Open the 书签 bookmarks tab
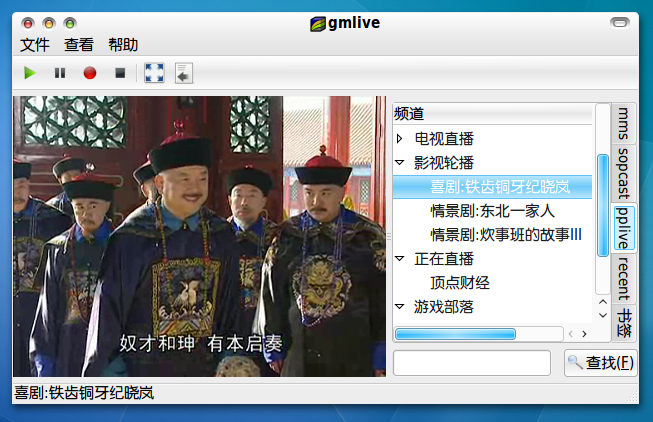The width and height of the screenshot is (653, 422). click(623, 322)
